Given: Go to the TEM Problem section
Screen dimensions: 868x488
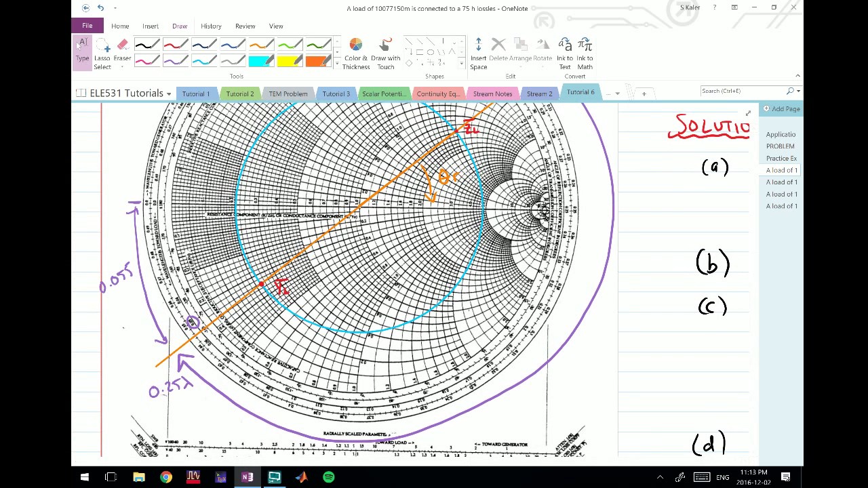Looking at the screenshot, I should [288, 94].
